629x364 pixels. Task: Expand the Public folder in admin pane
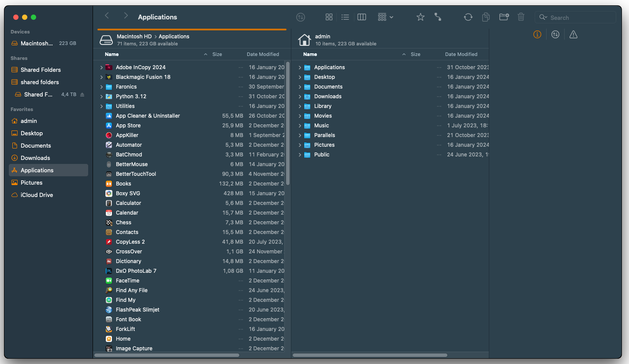300,155
